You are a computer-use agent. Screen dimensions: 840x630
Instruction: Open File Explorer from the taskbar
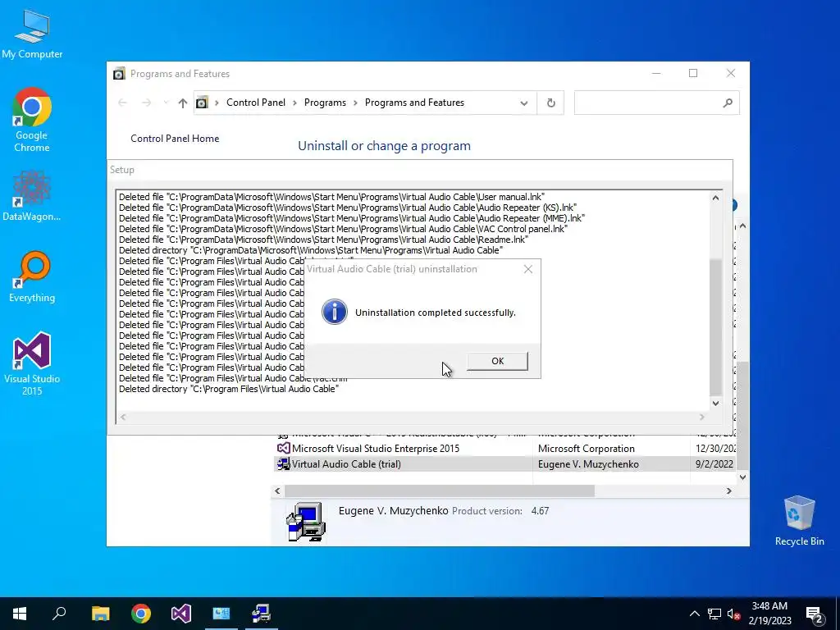(x=100, y=614)
